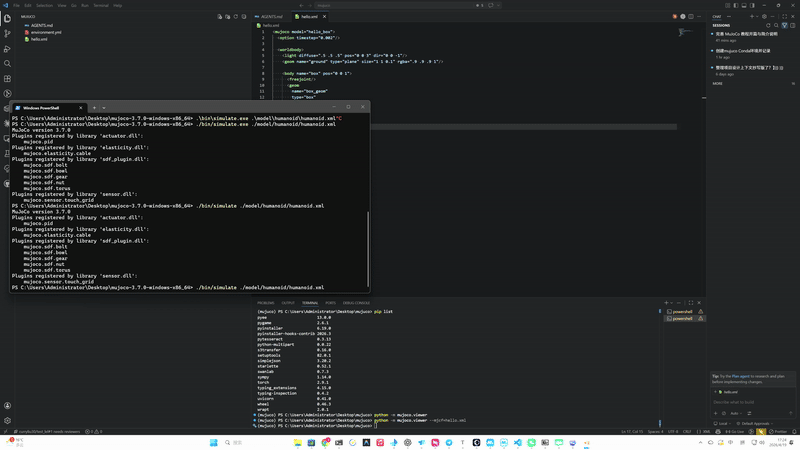Click the new terminal plus icon
800x450 pixels.
(666, 303)
